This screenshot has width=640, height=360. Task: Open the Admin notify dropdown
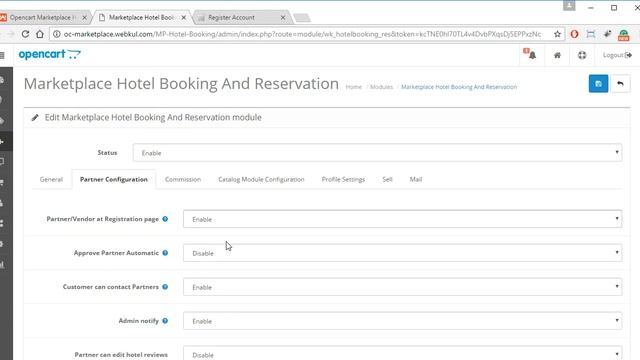coord(402,321)
